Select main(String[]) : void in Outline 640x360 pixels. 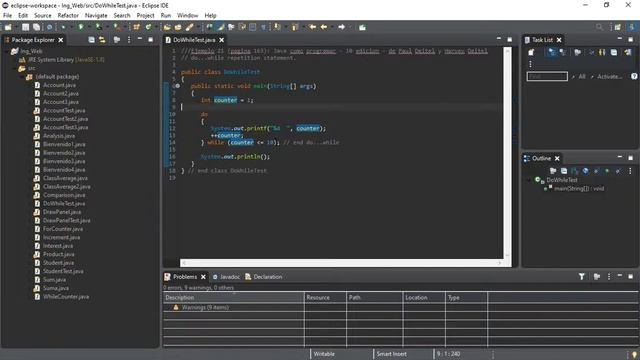point(579,189)
